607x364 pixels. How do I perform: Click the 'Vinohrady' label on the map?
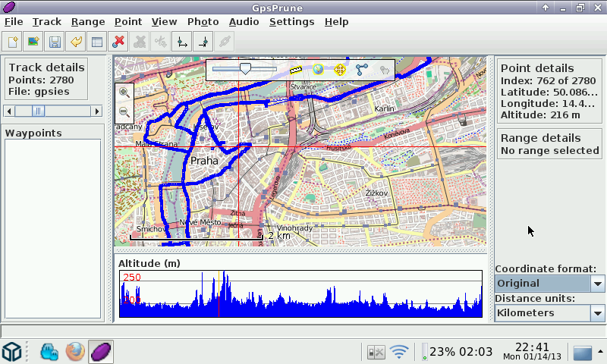[x=294, y=228]
